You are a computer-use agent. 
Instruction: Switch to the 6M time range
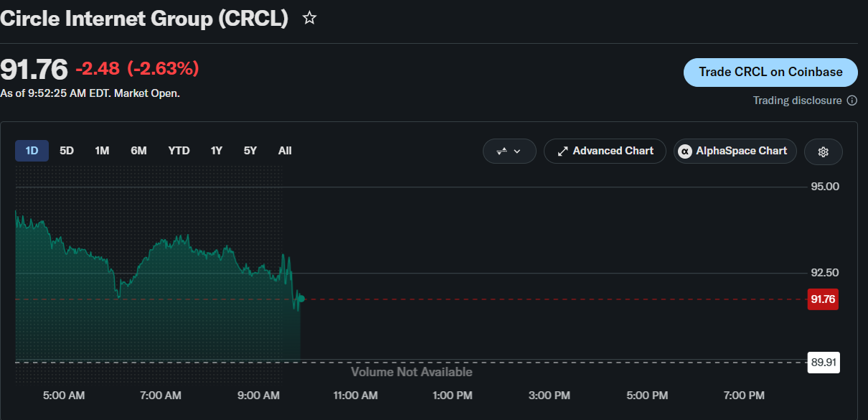click(138, 151)
